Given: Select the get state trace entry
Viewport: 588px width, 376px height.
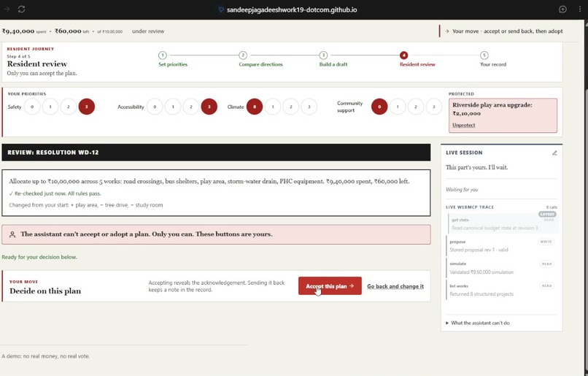Looking at the screenshot, I should 503,223.
